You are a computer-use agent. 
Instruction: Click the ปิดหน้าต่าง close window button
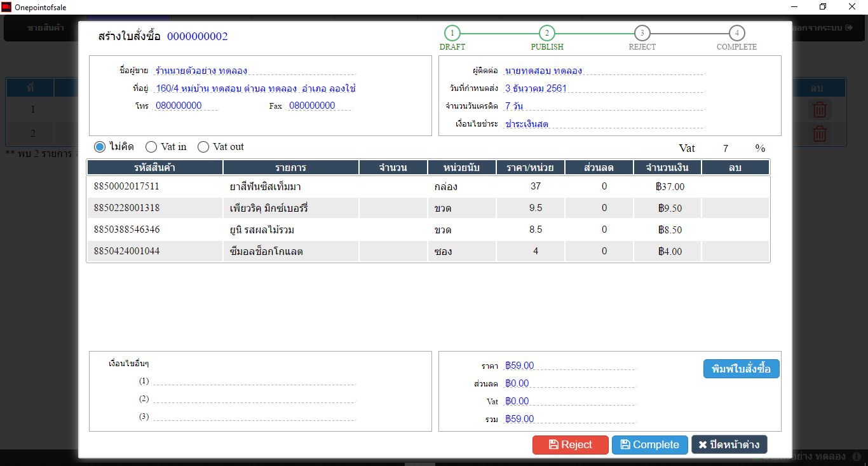729,445
